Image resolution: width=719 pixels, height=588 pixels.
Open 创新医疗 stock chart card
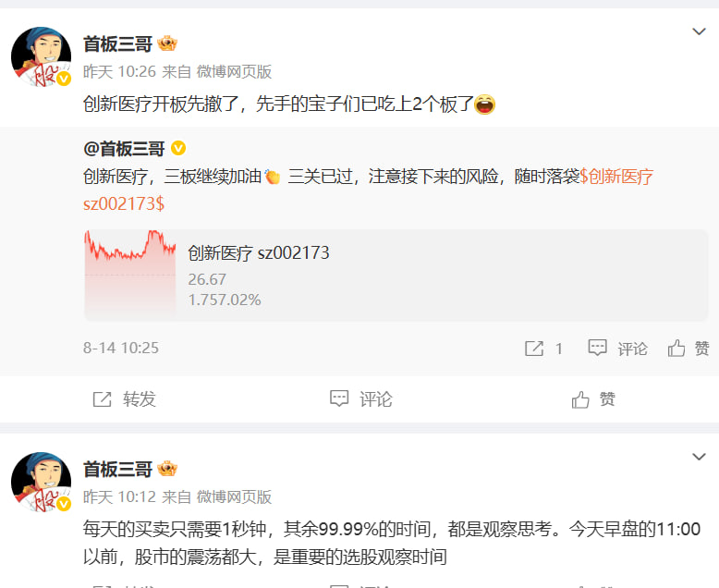tap(396, 276)
